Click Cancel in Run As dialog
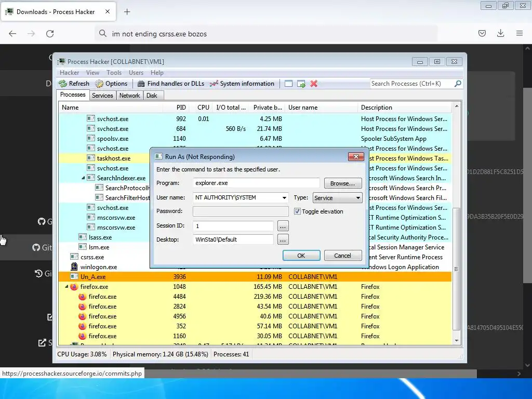The image size is (532, 399). pyautogui.click(x=343, y=256)
